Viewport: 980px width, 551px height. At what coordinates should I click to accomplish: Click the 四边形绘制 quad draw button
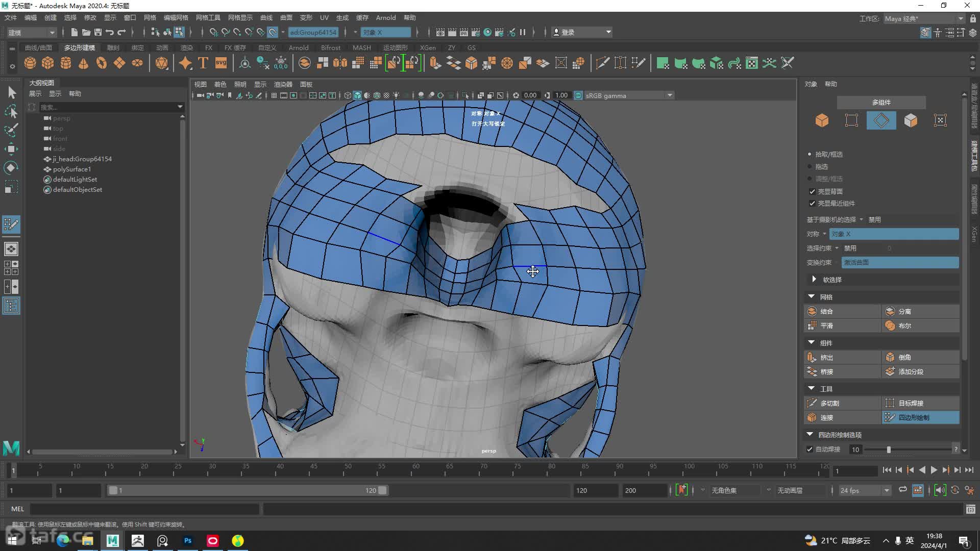click(x=921, y=417)
